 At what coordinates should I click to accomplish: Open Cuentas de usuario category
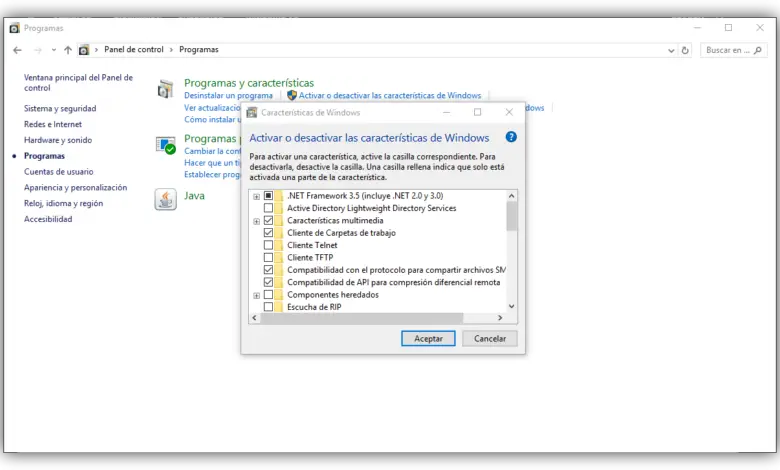[59, 172]
